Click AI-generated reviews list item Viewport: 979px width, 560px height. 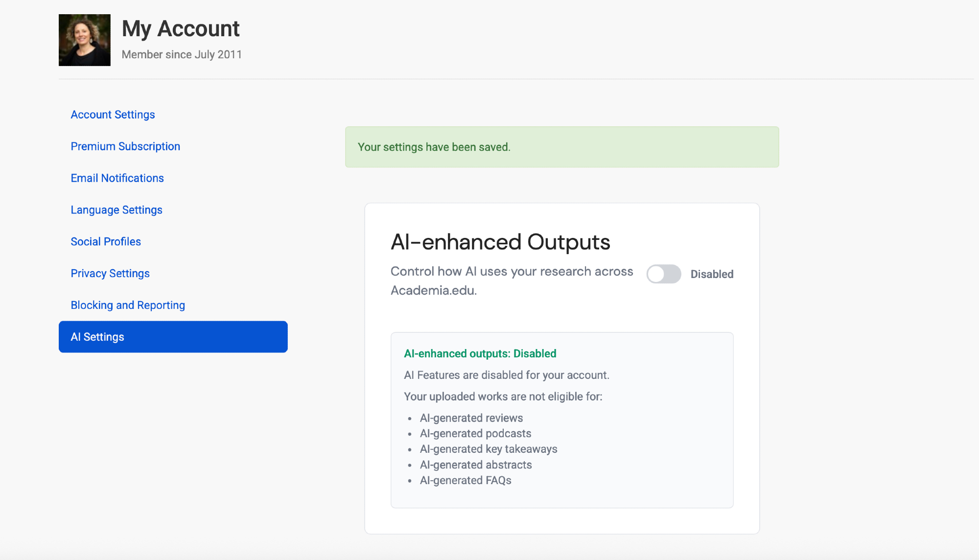[471, 418]
